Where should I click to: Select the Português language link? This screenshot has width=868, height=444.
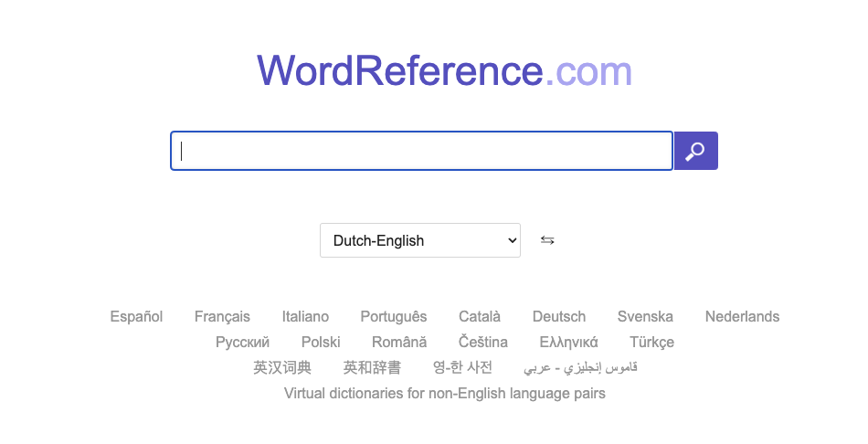point(394,317)
